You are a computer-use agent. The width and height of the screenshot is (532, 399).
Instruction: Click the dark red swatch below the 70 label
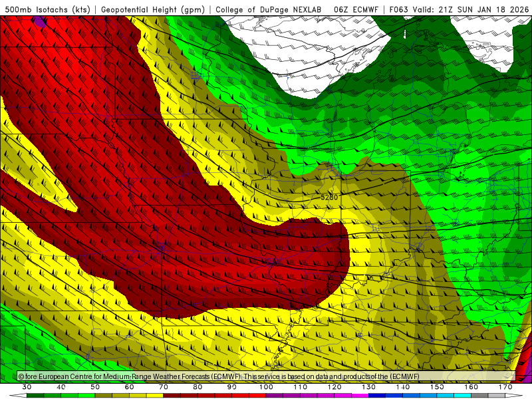[172, 396]
